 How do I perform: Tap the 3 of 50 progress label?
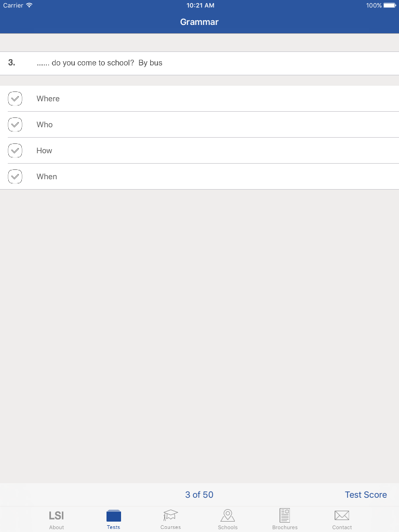pyautogui.click(x=199, y=495)
